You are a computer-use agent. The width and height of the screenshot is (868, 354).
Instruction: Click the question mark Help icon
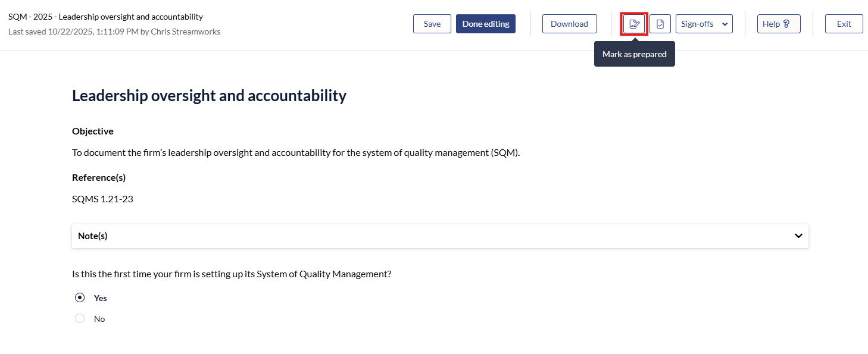(x=786, y=24)
